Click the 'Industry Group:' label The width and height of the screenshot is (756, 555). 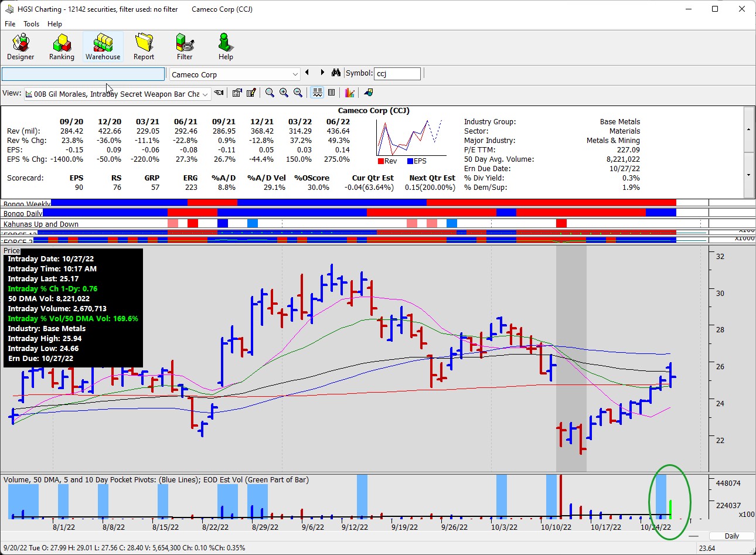tap(490, 122)
